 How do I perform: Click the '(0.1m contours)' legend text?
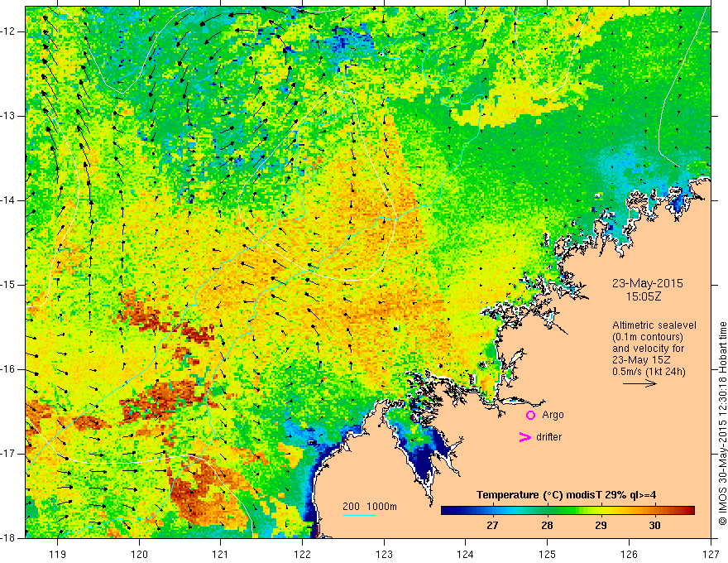coord(648,337)
